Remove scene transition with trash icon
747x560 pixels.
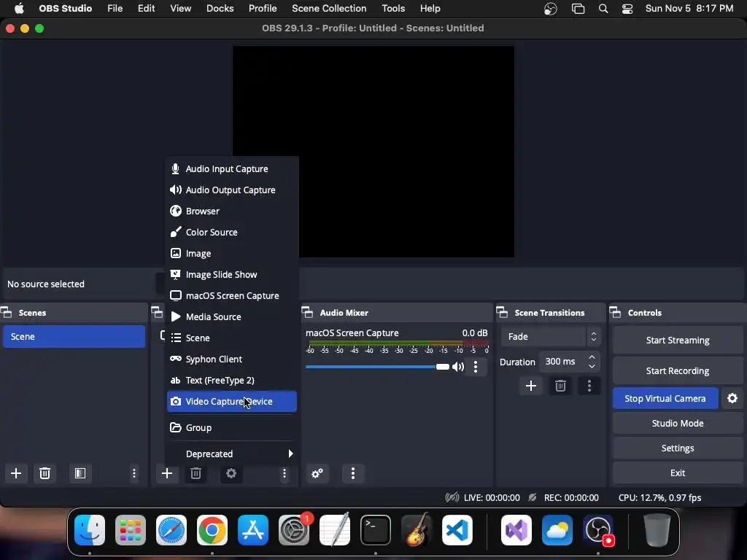point(560,386)
